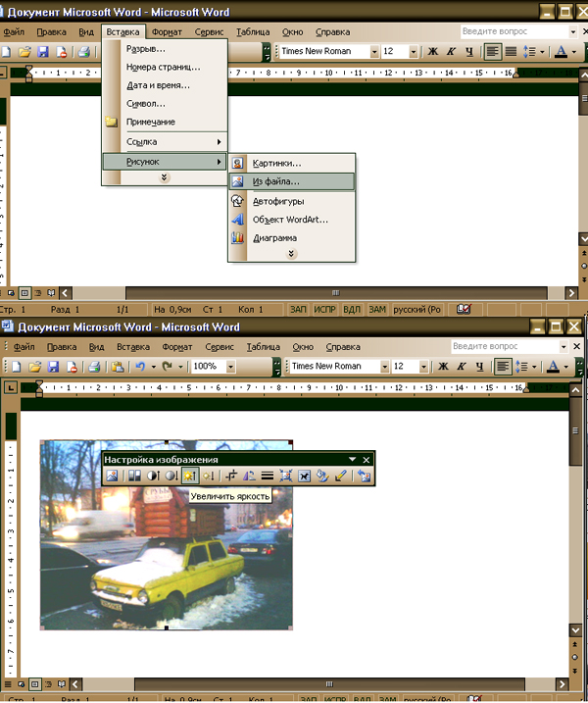Click vertical scrollbar down arrow in car-photo window
This screenshot has width=588, height=703.
point(576,630)
